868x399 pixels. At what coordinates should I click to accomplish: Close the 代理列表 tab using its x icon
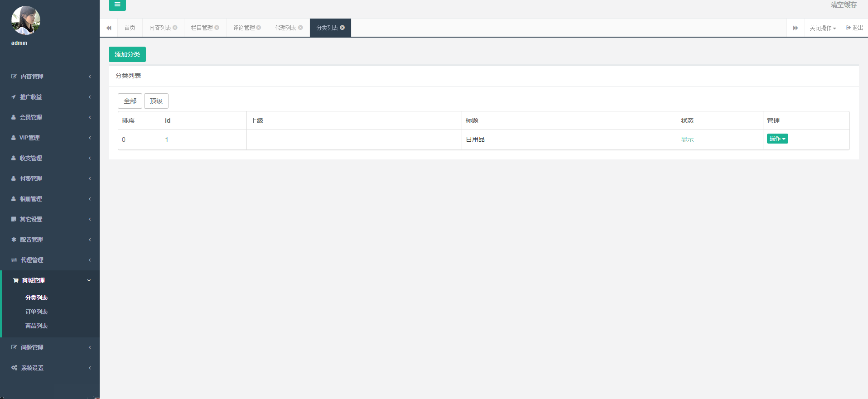point(300,28)
